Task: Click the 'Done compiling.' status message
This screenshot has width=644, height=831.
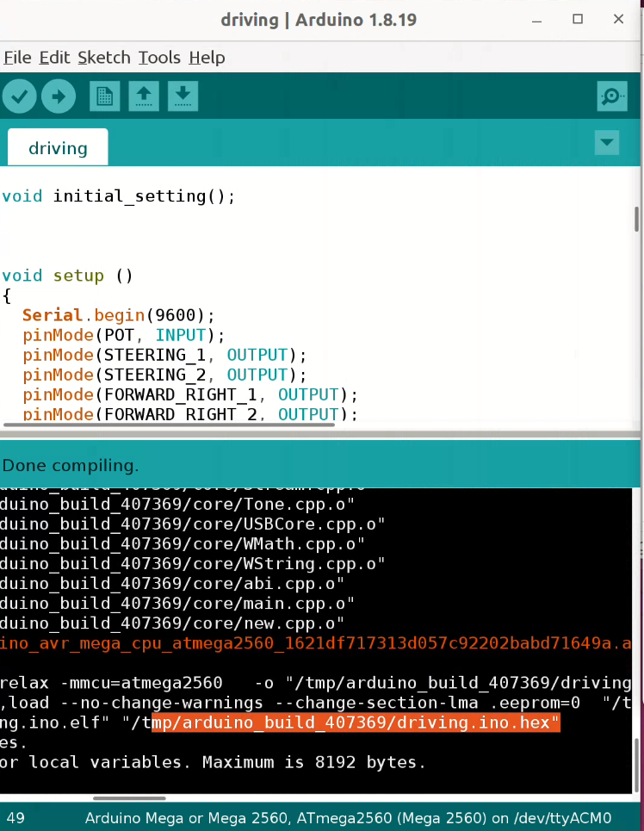Action: 71,465
